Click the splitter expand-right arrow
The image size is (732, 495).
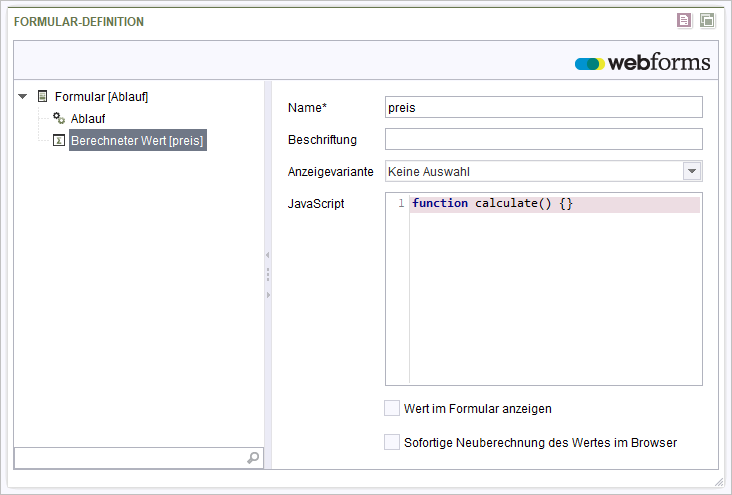click(x=268, y=295)
